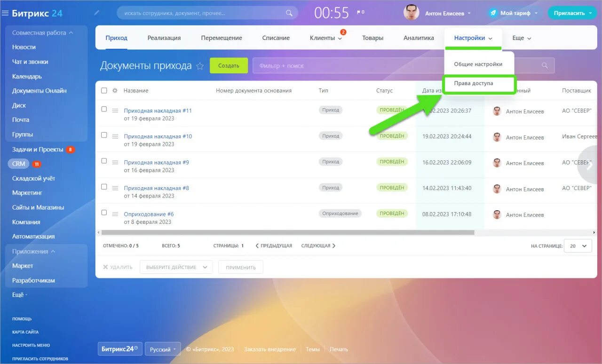Click the green Создать button

(x=229, y=66)
